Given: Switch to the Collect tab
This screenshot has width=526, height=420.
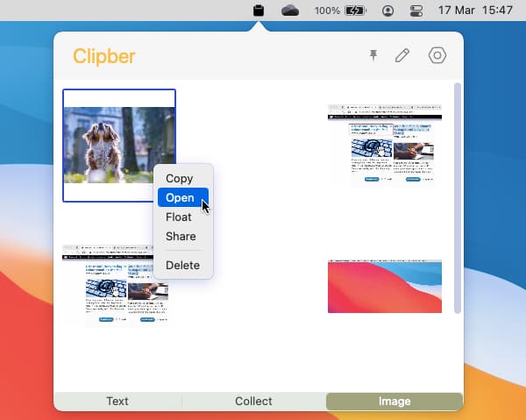Looking at the screenshot, I should click(x=253, y=401).
